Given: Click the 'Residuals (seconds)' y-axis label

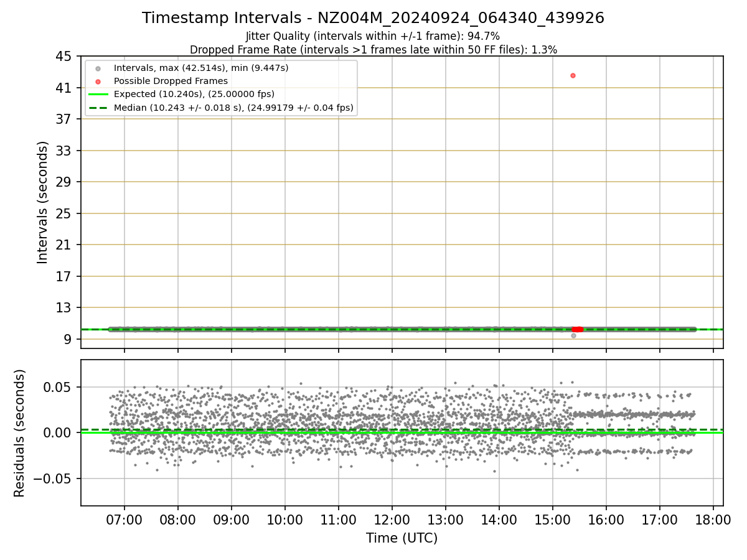Looking at the screenshot, I should (x=20, y=432).
